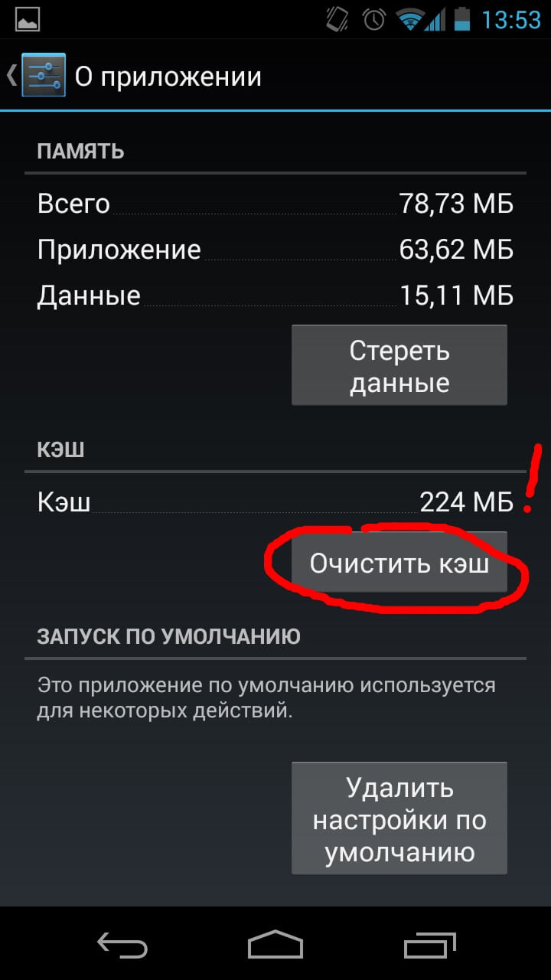
Task: Click the 'Стереть данные' button
Action: coord(399,366)
